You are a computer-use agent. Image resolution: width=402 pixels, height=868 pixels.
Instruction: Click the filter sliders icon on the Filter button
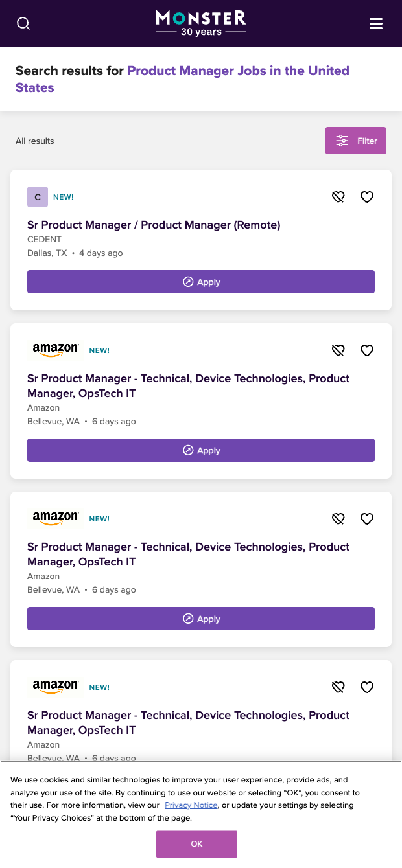pos(342,141)
